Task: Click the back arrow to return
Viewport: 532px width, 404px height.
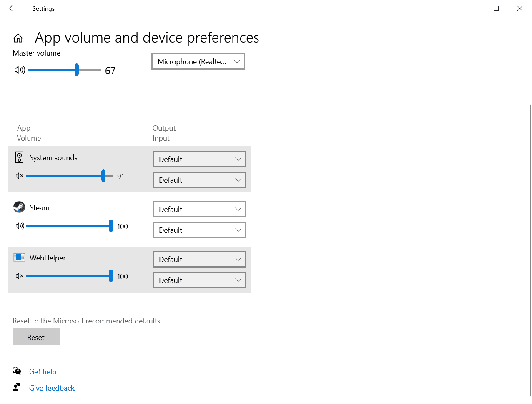Action: tap(12, 8)
